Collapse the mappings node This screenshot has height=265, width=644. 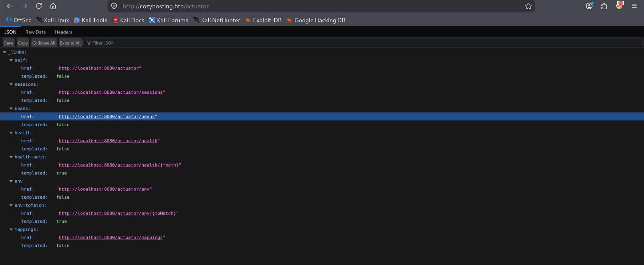(x=11, y=230)
